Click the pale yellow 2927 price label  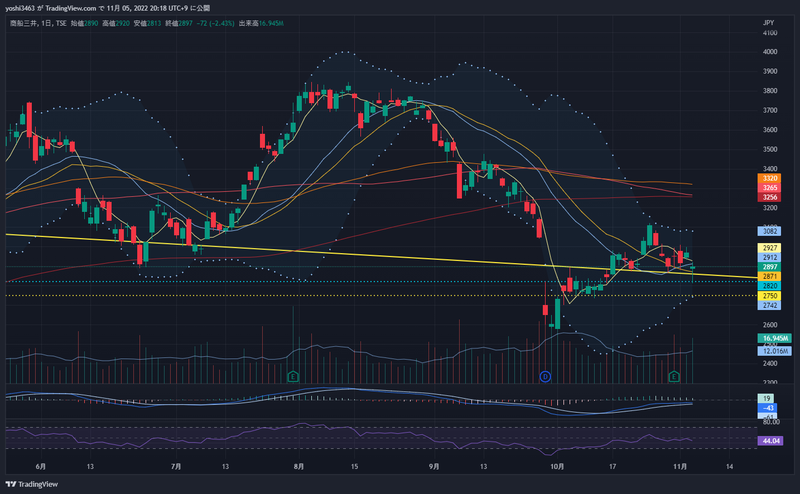pyautogui.click(x=769, y=248)
